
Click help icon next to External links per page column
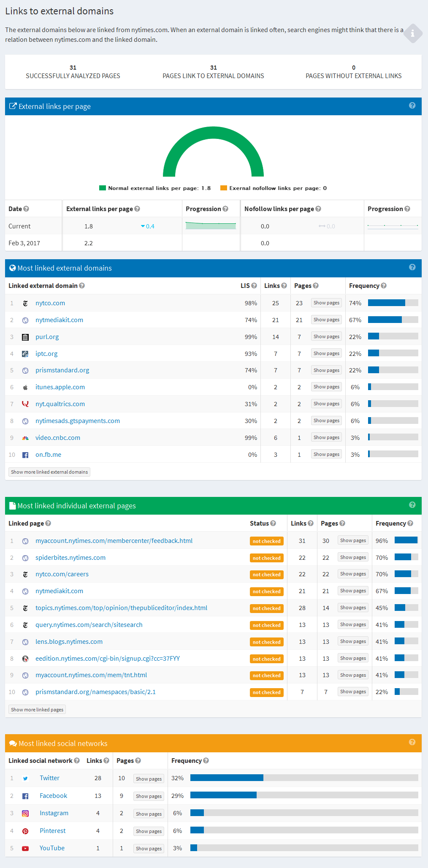click(137, 209)
